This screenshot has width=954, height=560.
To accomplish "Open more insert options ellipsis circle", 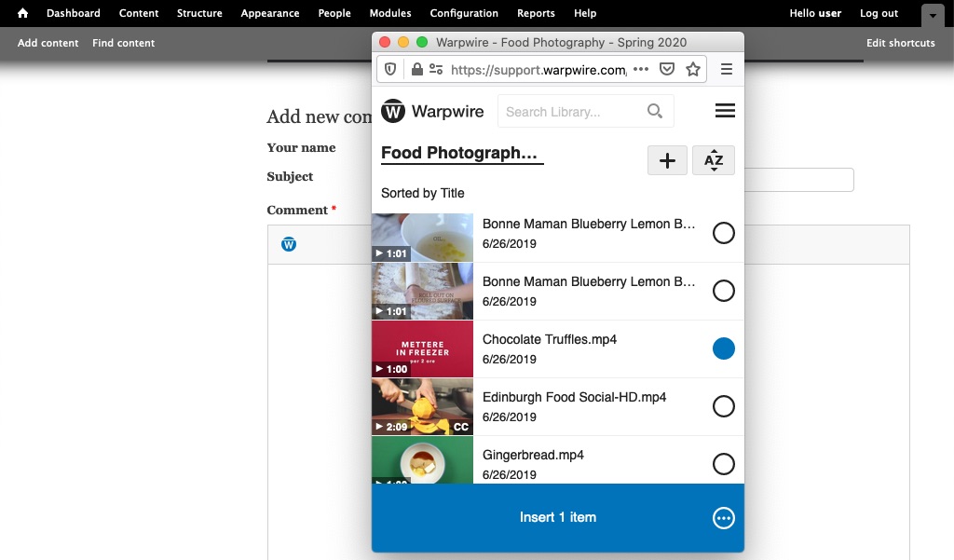I will click(723, 518).
